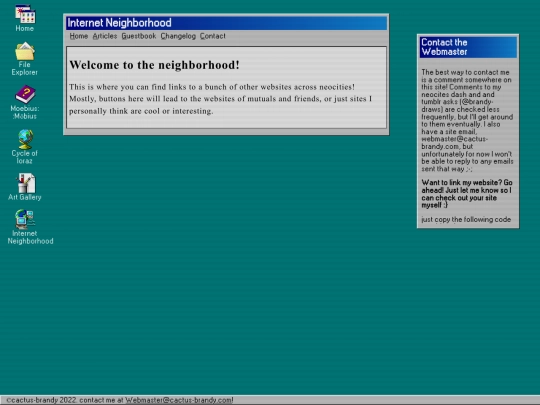Open the Art Gallery desktop icon
The width and height of the screenshot is (540, 405).
point(25,187)
